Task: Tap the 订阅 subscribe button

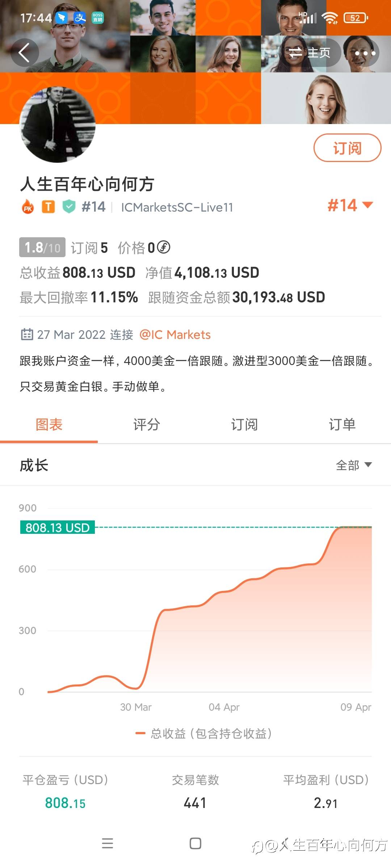Action: pyautogui.click(x=347, y=148)
